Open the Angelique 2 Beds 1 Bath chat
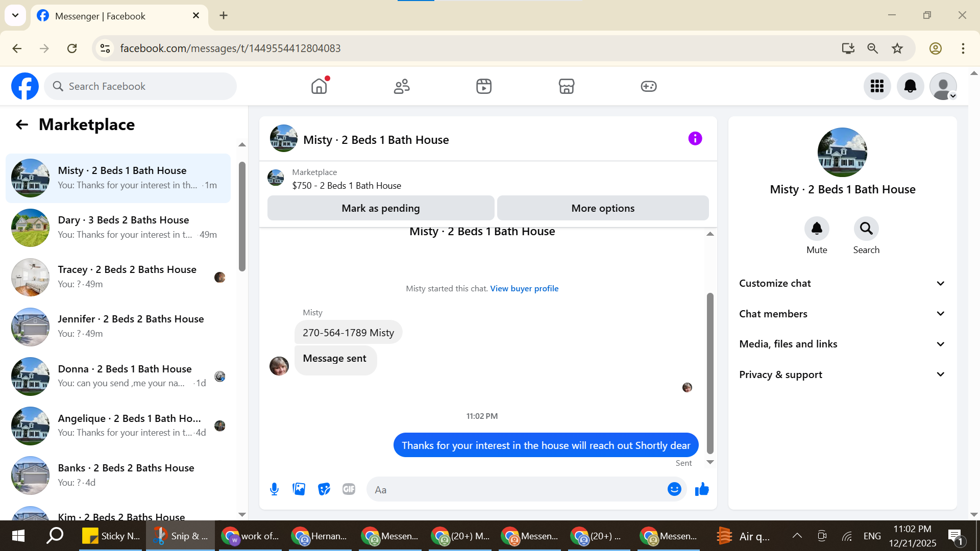This screenshot has height=551, width=980. pos(118,426)
